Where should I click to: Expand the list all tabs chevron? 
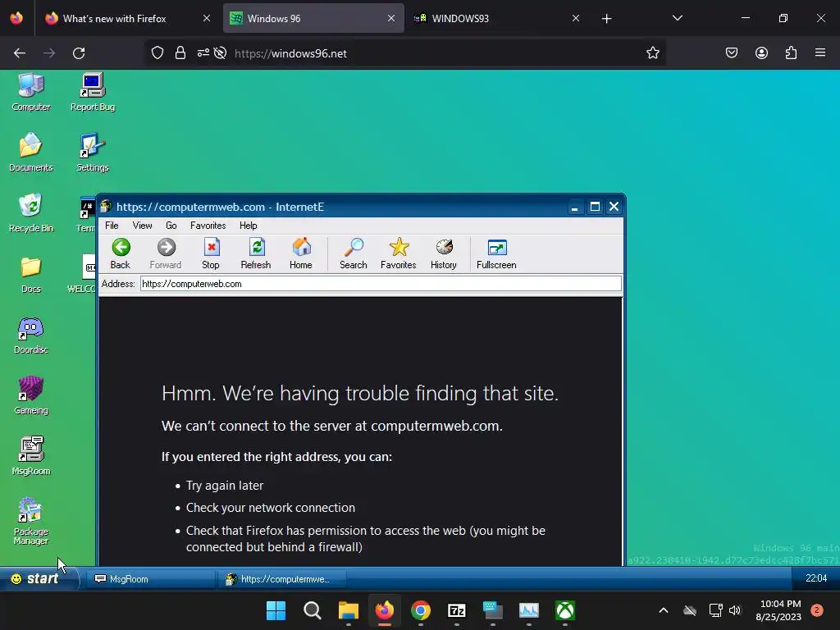click(677, 18)
